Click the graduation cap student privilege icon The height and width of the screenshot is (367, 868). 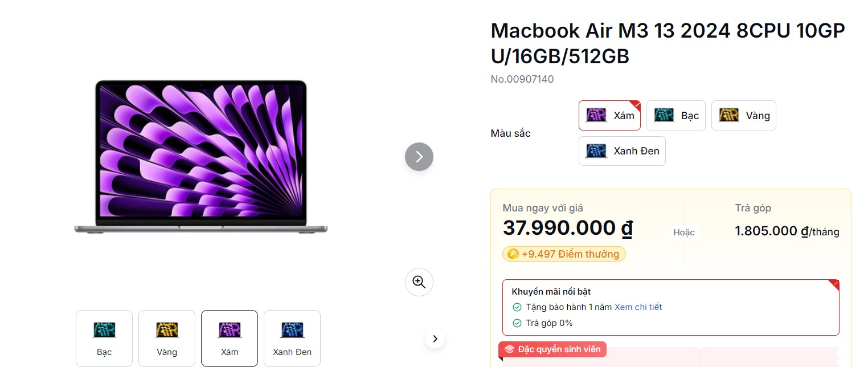point(510,349)
